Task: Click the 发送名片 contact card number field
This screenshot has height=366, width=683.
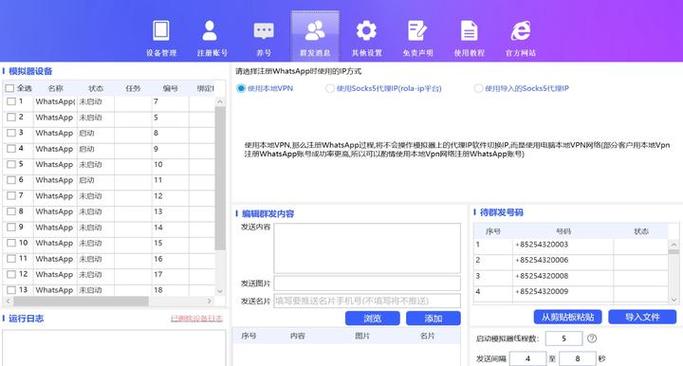Action: coord(367,301)
